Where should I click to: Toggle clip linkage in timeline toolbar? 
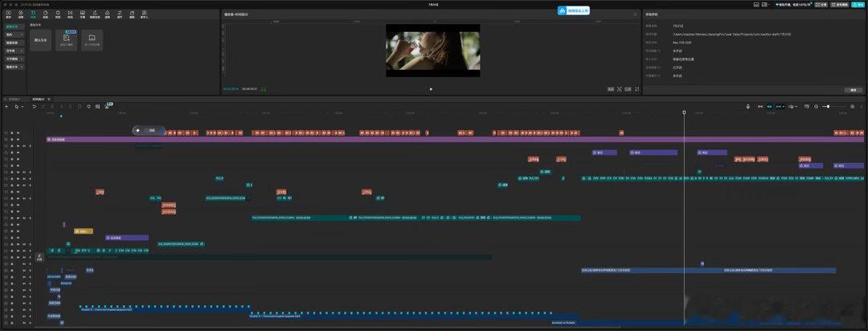click(x=778, y=106)
